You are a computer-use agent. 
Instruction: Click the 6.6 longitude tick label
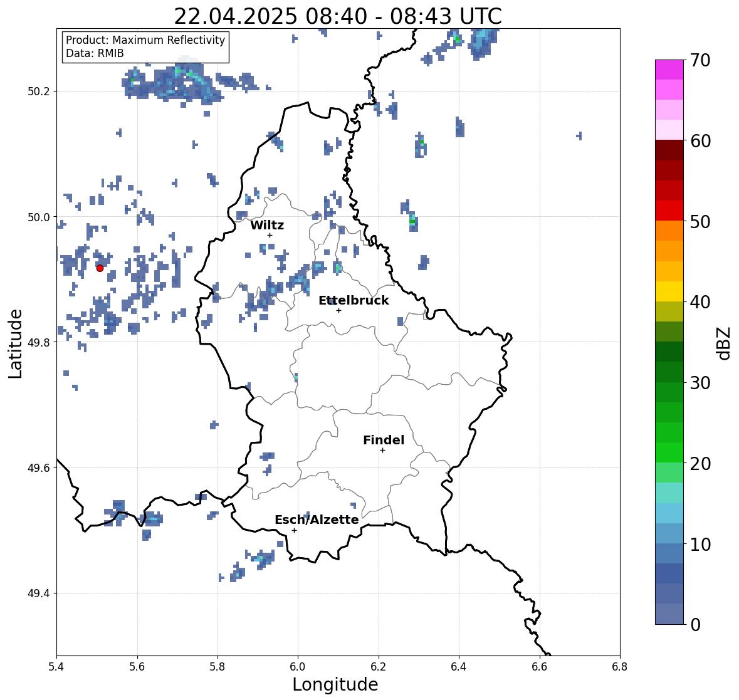click(540, 666)
